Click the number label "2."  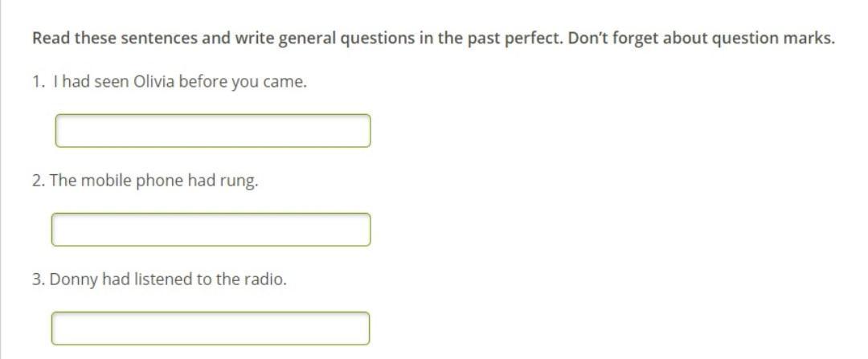[39, 181]
